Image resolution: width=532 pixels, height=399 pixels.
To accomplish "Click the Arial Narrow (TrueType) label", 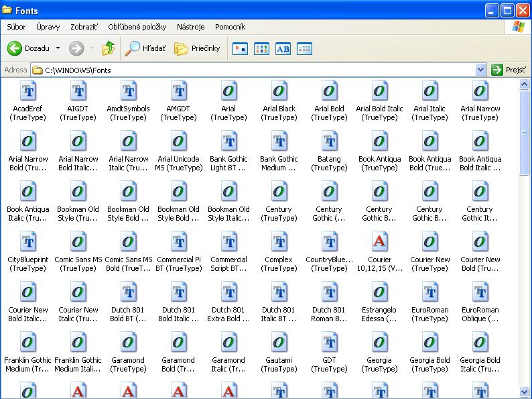I will pos(480,113).
